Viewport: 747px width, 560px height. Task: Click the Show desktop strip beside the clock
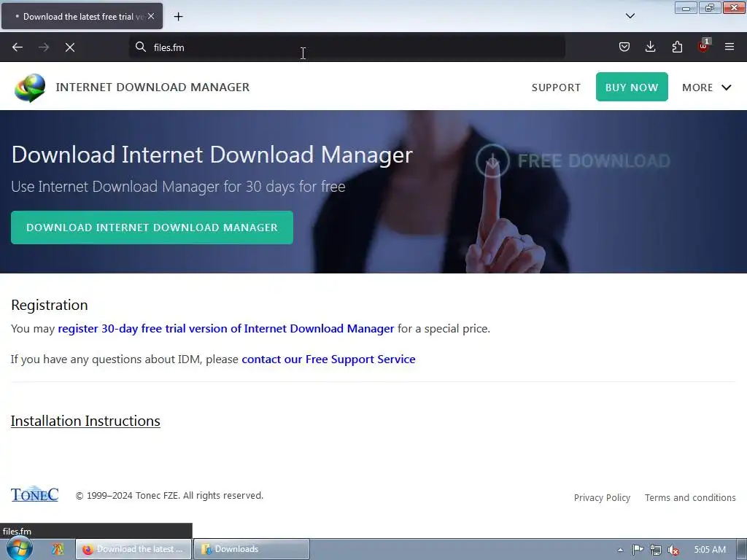[x=741, y=550]
